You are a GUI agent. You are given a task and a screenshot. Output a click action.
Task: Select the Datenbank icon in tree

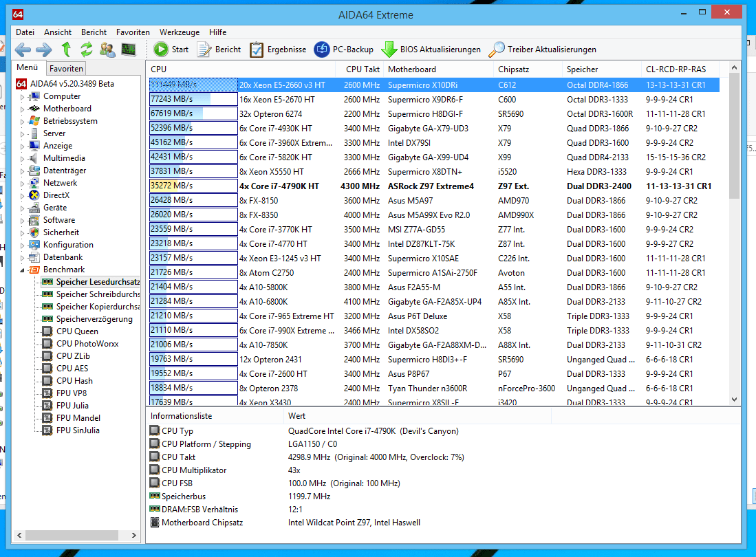pyautogui.click(x=34, y=257)
